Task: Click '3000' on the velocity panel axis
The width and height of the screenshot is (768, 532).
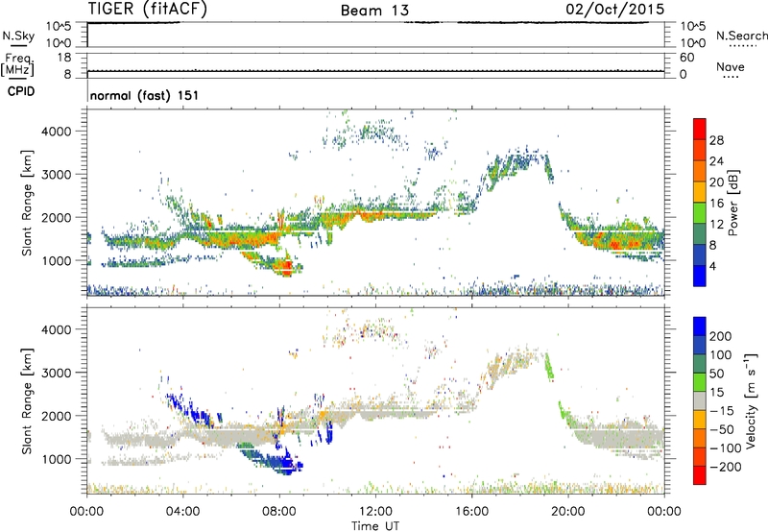Action: pyautogui.click(x=56, y=373)
